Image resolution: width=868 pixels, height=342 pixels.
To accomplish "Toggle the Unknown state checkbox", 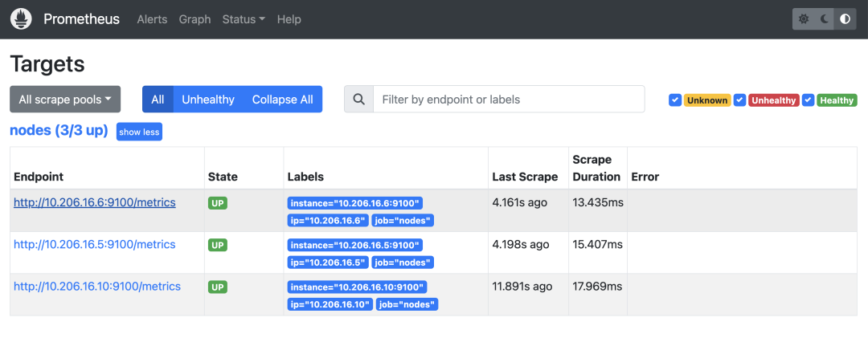I will 675,100.
